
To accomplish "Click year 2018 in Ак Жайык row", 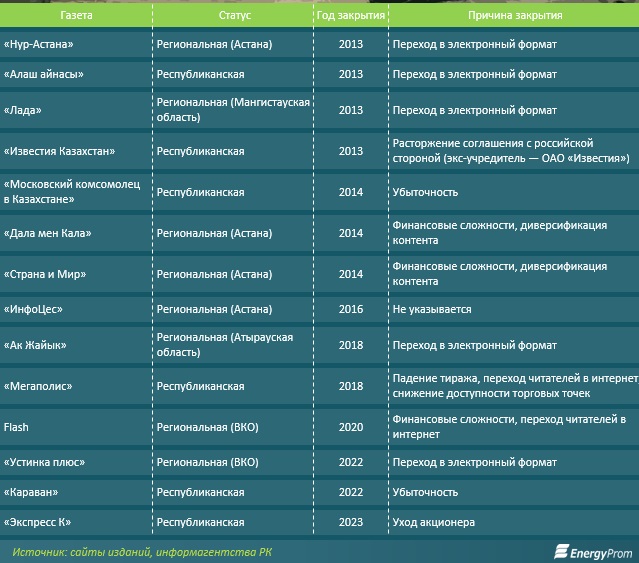I will point(351,345).
